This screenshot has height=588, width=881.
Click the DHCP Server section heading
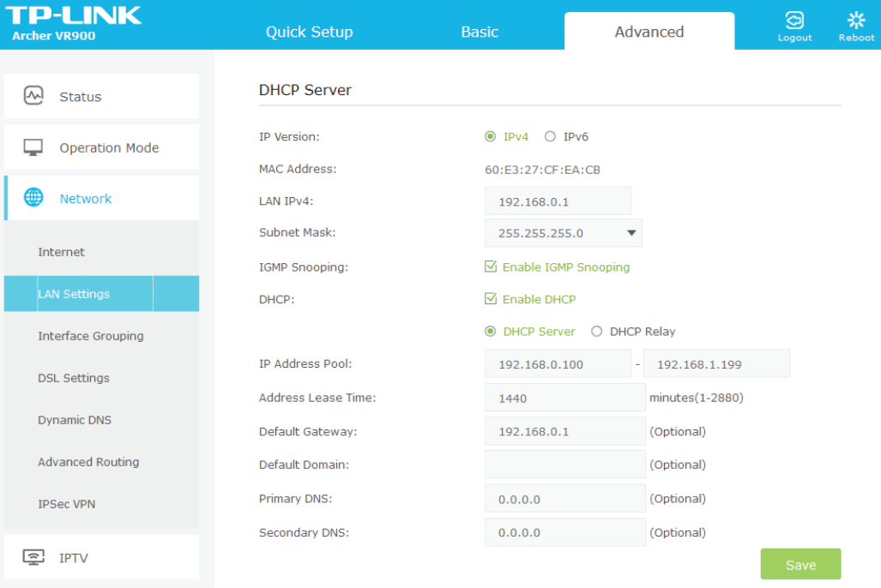(x=305, y=90)
